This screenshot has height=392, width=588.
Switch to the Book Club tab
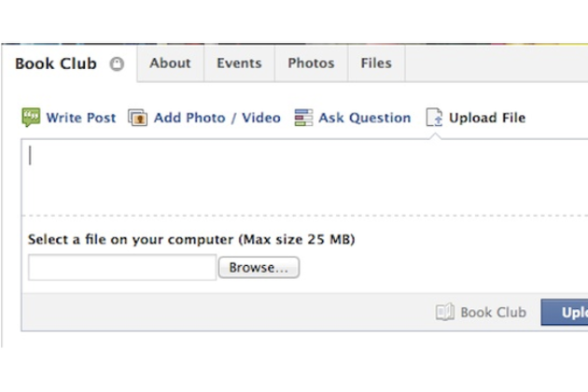point(55,63)
